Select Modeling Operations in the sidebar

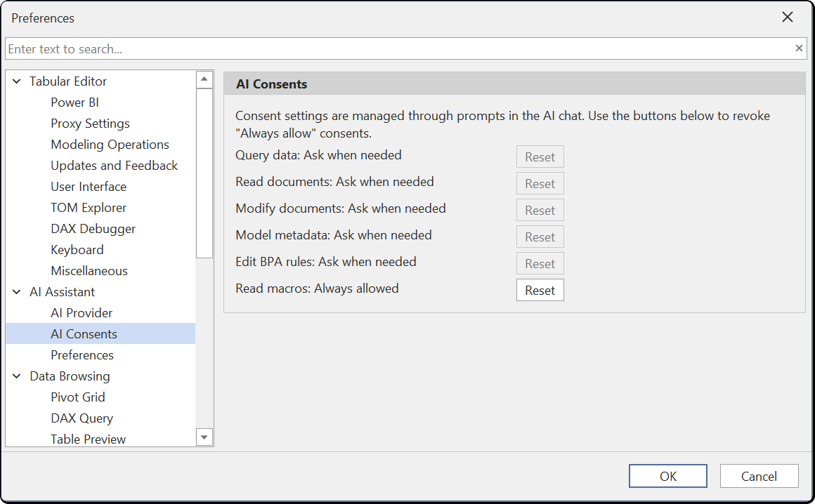tap(110, 144)
